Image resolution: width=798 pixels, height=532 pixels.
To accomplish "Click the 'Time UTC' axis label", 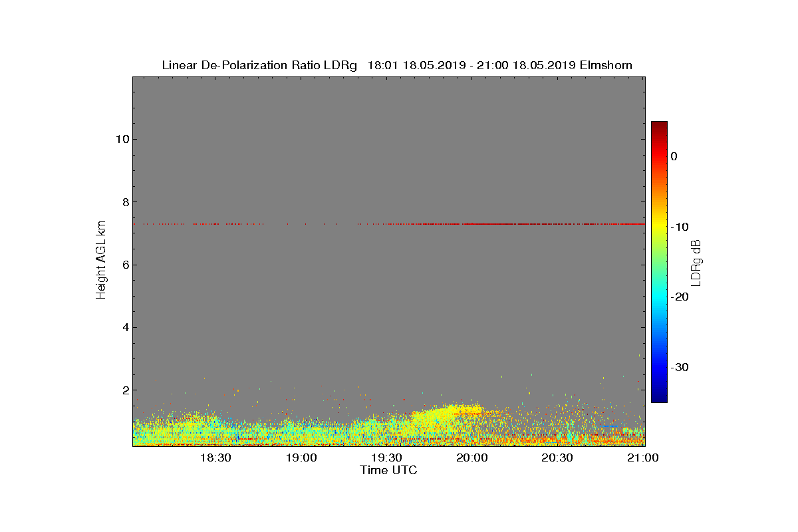I will [389, 471].
